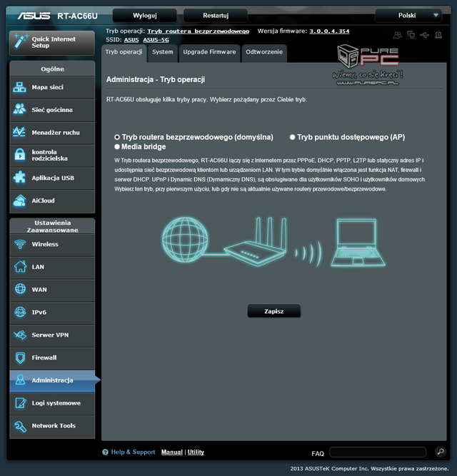Click the printer status icon in header
Viewport: 457px width, 476px height.
[x=438, y=35]
